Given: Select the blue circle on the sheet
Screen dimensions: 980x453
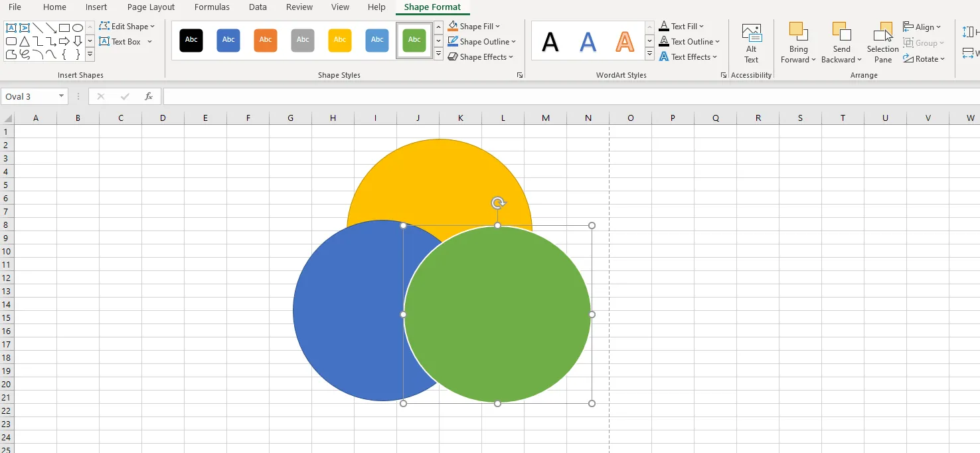Looking at the screenshot, I should 345,312.
